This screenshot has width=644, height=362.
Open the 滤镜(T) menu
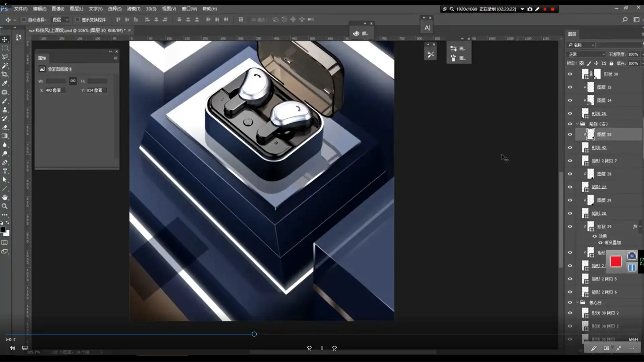[133, 9]
